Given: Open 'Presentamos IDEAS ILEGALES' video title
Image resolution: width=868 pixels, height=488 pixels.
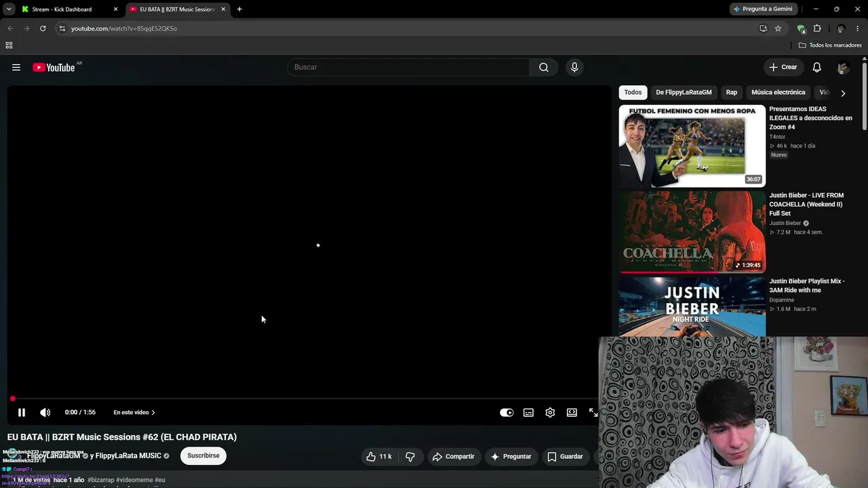Looking at the screenshot, I should pyautogui.click(x=810, y=118).
